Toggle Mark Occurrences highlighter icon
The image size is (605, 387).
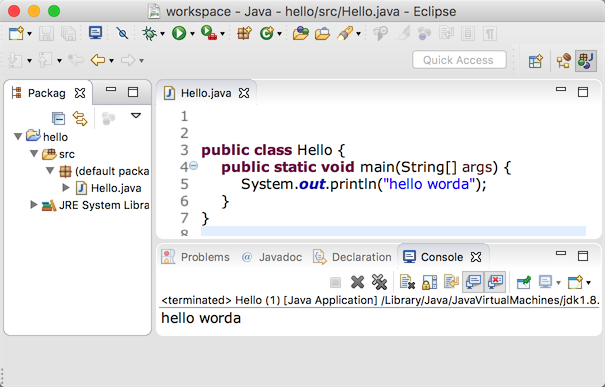[404, 34]
